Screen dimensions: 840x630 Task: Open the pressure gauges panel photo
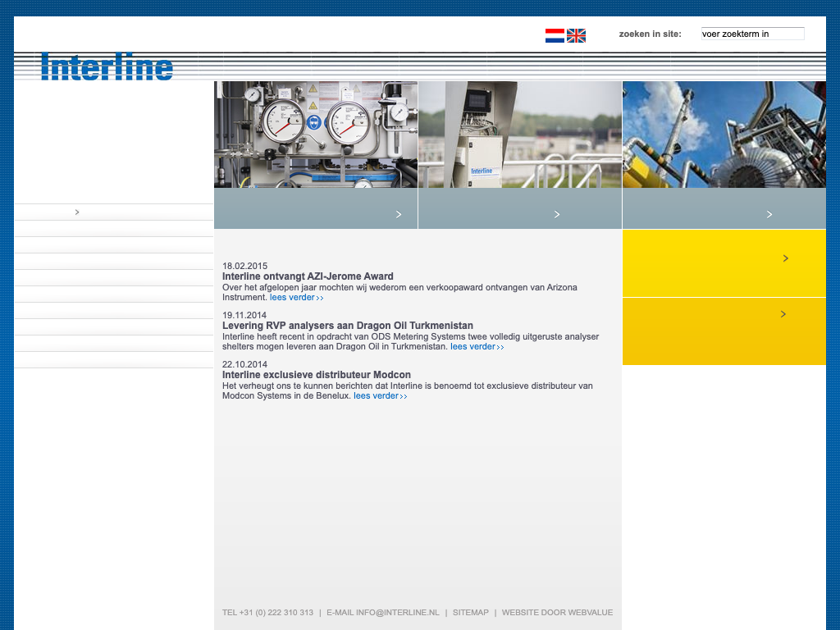316,134
